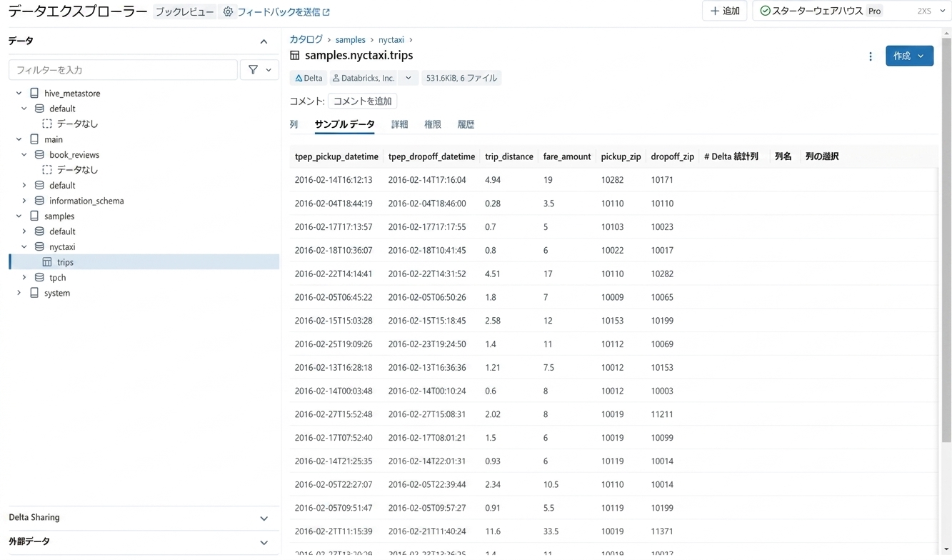Go to samples breadcrumb link
The image size is (952, 560).
tap(350, 40)
